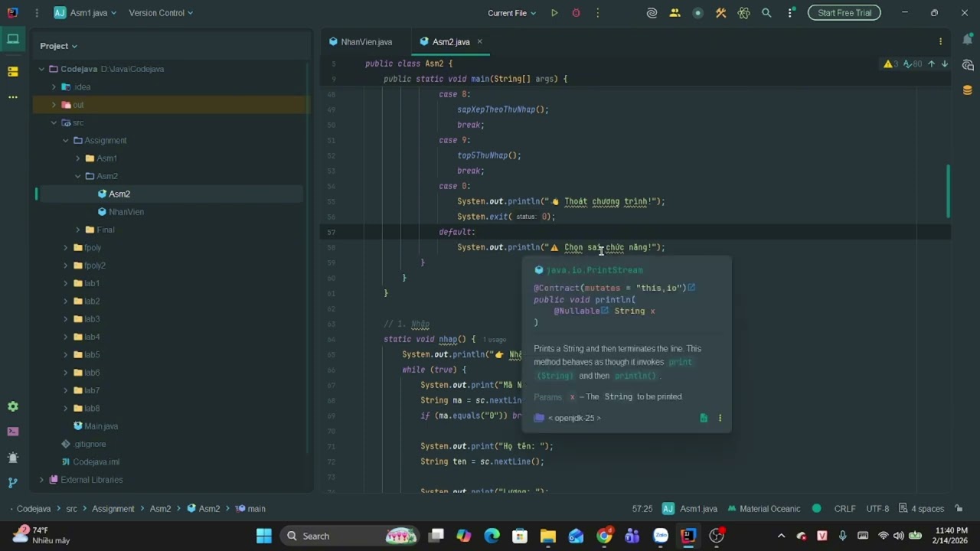The height and width of the screenshot is (551, 980).
Task: Expand External Libraries node
Action: pyautogui.click(x=41, y=480)
